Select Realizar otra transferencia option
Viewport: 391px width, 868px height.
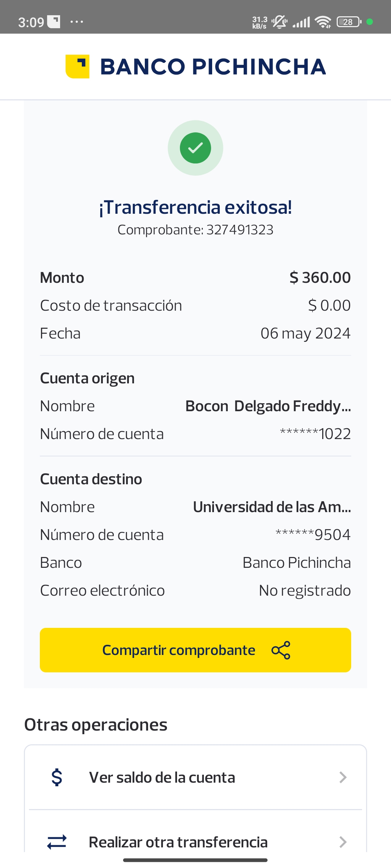tap(178, 842)
